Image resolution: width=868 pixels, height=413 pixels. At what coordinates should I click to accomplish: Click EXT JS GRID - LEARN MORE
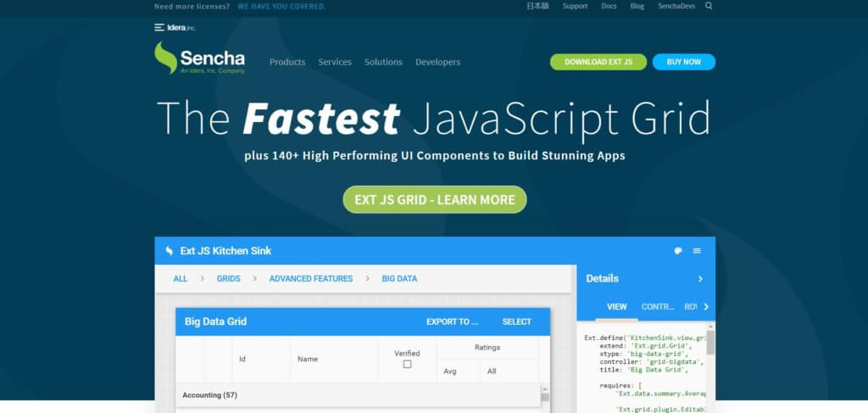pyautogui.click(x=434, y=199)
